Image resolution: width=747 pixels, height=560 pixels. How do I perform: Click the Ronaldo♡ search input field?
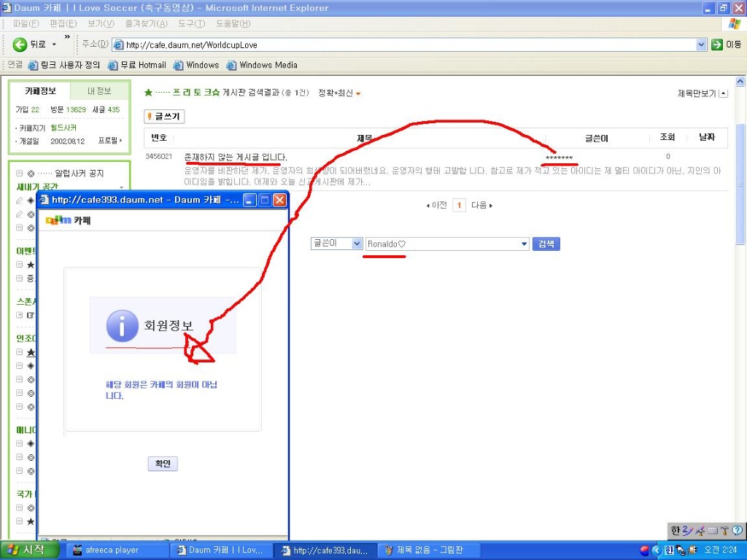tap(447, 244)
